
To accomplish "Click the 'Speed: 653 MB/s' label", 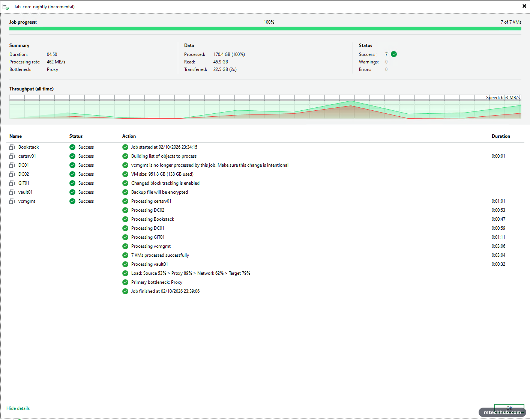I will pyautogui.click(x=503, y=98).
